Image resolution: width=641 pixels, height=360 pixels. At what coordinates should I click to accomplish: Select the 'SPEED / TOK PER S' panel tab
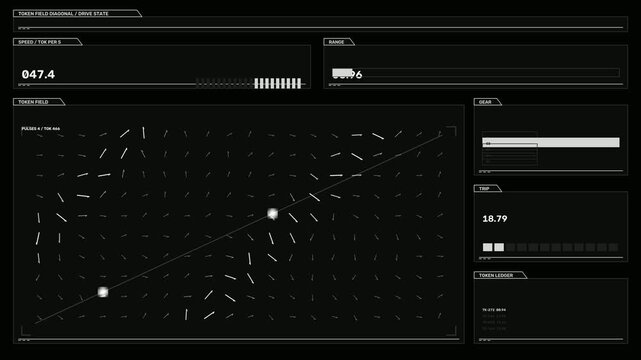pyautogui.click(x=47, y=42)
